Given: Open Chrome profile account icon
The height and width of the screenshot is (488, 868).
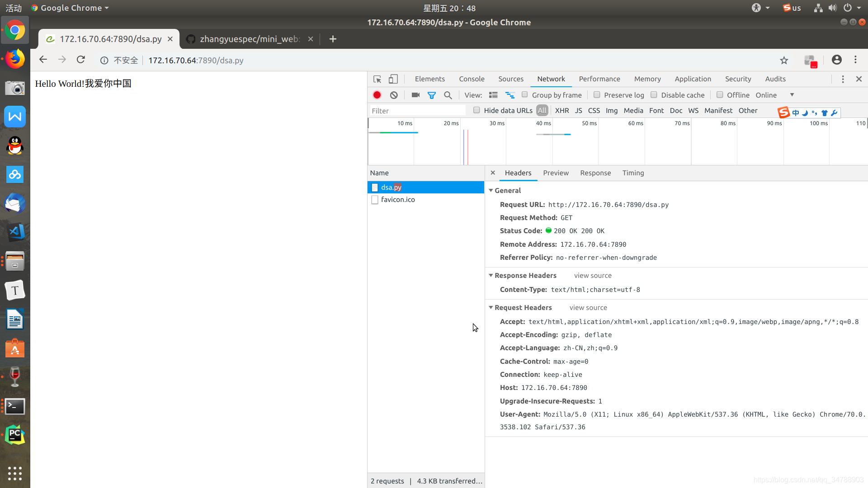Looking at the screenshot, I should pyautogui.click(x=837, y=60).
